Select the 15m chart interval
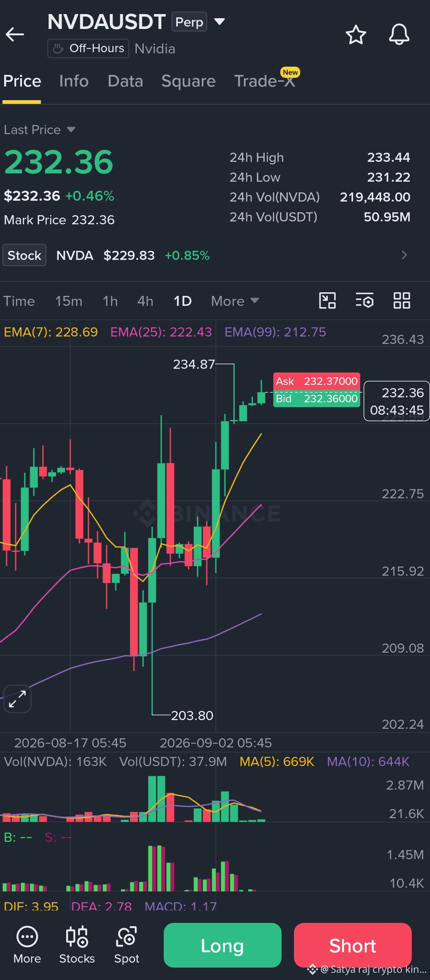This screenshot has height=980, width=430. 69,301
